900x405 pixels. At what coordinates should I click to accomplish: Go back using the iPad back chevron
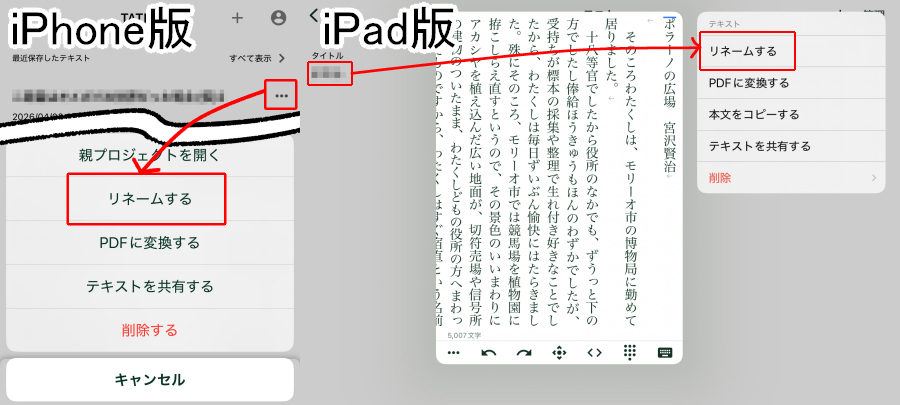pyautogui.click(x=315, y=14)
